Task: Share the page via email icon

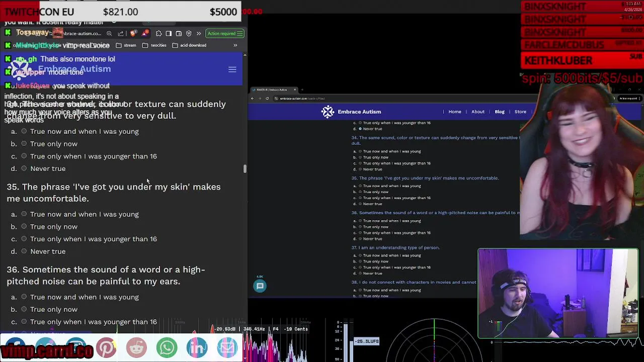Action: [227, 347]
